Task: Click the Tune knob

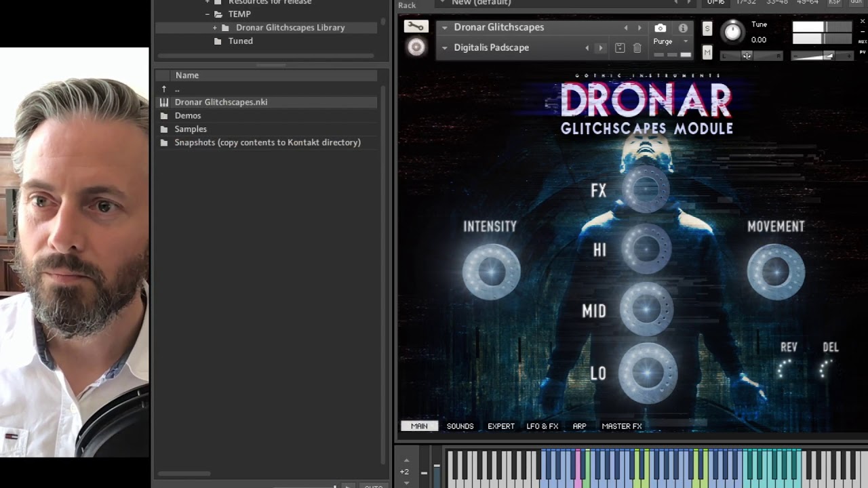Action: coord(732,31)
